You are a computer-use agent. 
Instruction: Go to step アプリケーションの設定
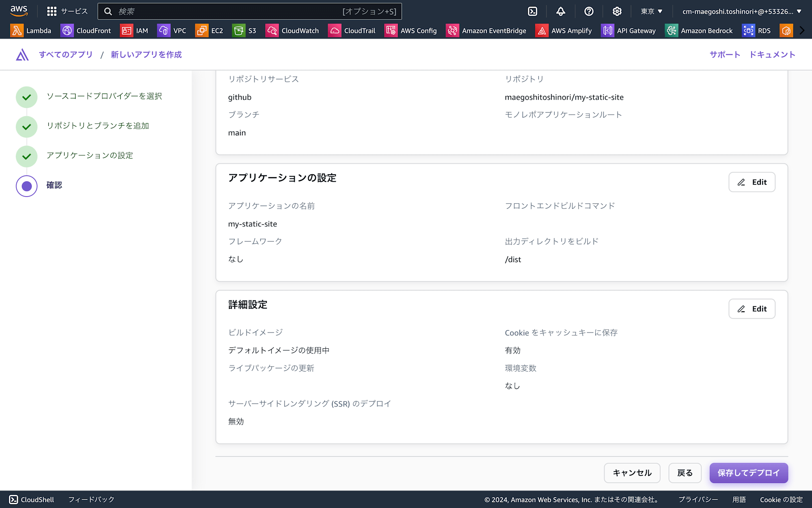pos(89,156)
